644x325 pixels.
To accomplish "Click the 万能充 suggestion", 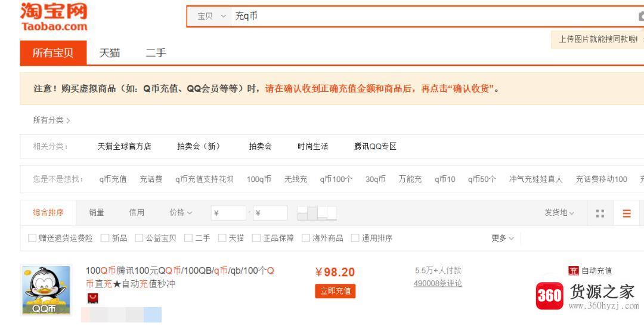I will (410, 179).
